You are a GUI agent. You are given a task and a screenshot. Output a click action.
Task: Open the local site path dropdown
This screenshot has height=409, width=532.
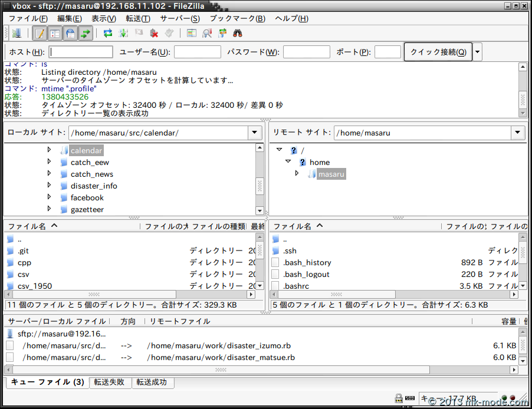(255, 133)
